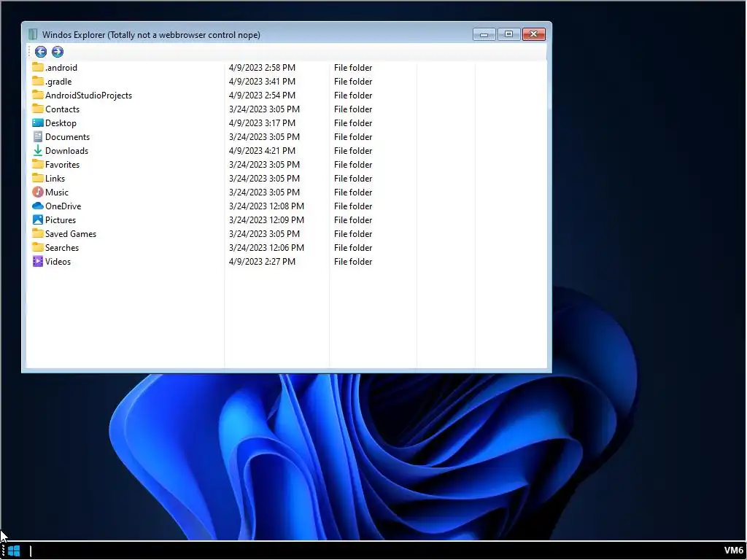This screenshot has width=747, height=560.
Task: Select the 'Desktop' name text
Action: point(61,122)
